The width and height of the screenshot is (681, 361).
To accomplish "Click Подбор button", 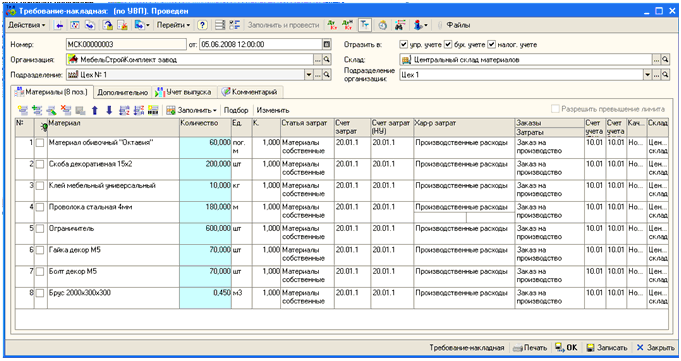I will click(x=236, y=110).
